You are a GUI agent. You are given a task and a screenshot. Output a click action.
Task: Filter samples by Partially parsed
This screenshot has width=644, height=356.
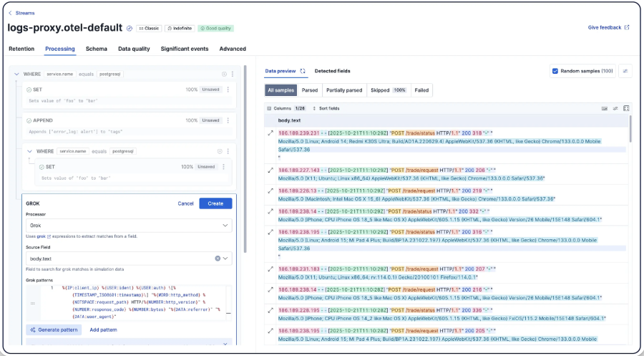tap(344, 90)
